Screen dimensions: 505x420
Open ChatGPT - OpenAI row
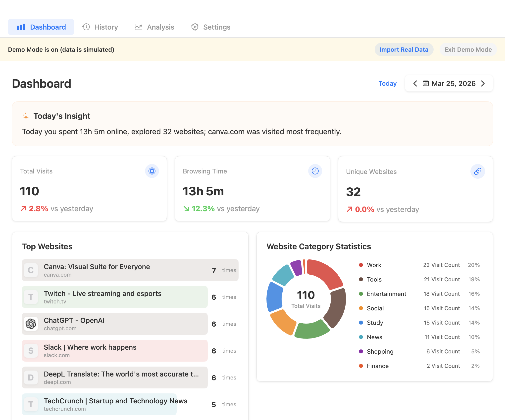pos(130,324)
